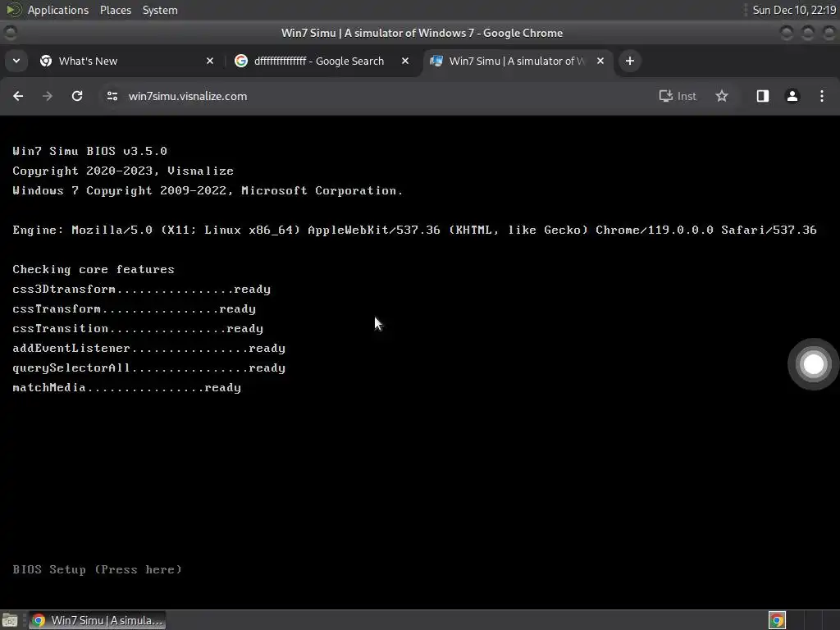The image size is (840, 630).
Task: Click the Engine user agent line
Action: pos(414,230)
